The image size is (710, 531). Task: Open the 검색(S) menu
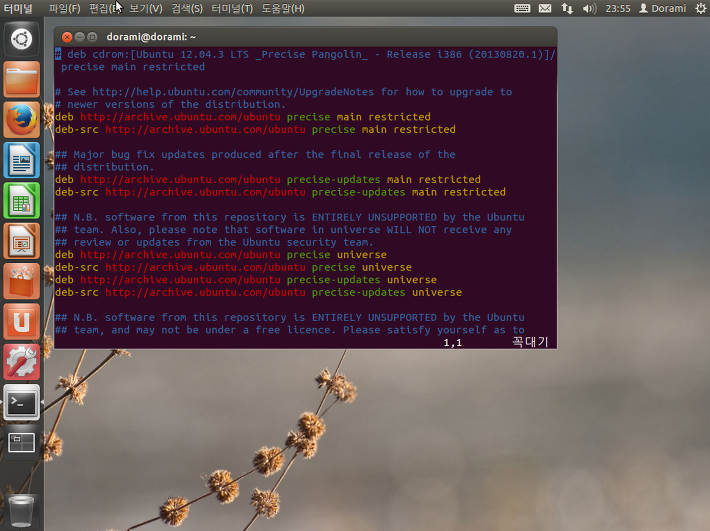187,8
